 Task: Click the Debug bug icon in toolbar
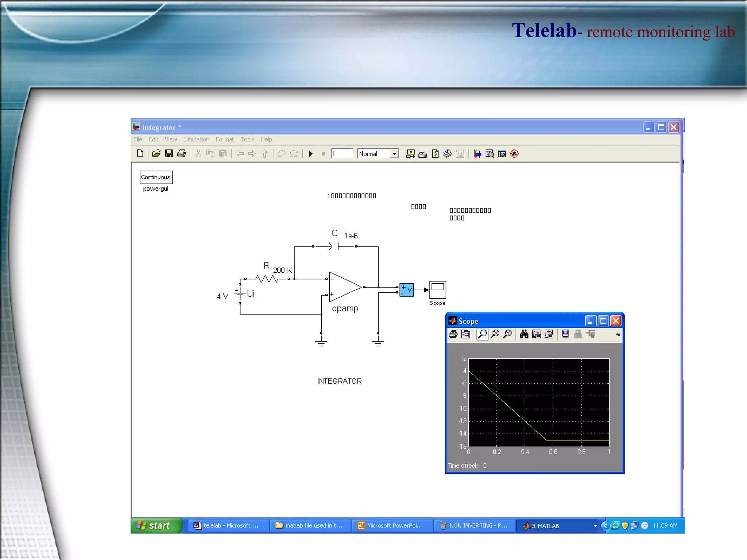click(x=514, y=153)
